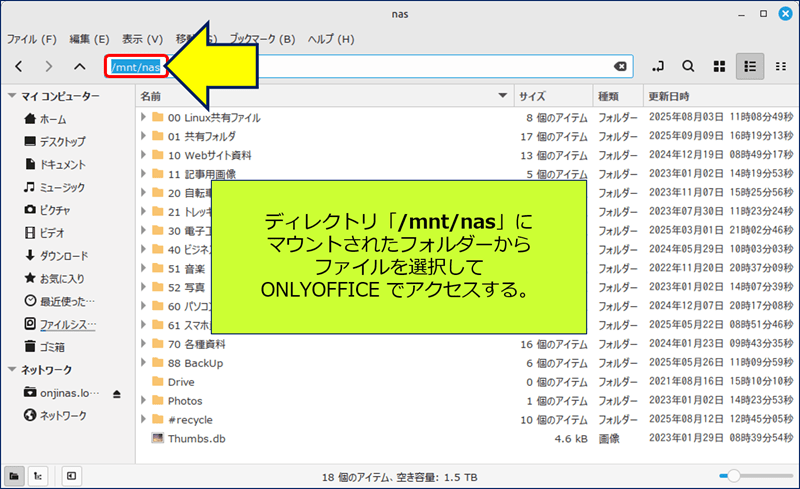Image resolution: width=800 pixels, height=489 pixels.
Task: Switch to compact view
Action: tap(780, 66)
